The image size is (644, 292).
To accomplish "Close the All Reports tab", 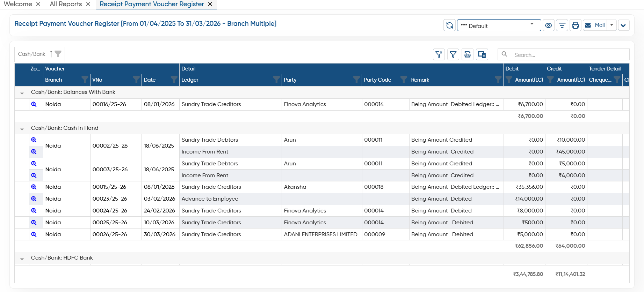I will [88, 4].
